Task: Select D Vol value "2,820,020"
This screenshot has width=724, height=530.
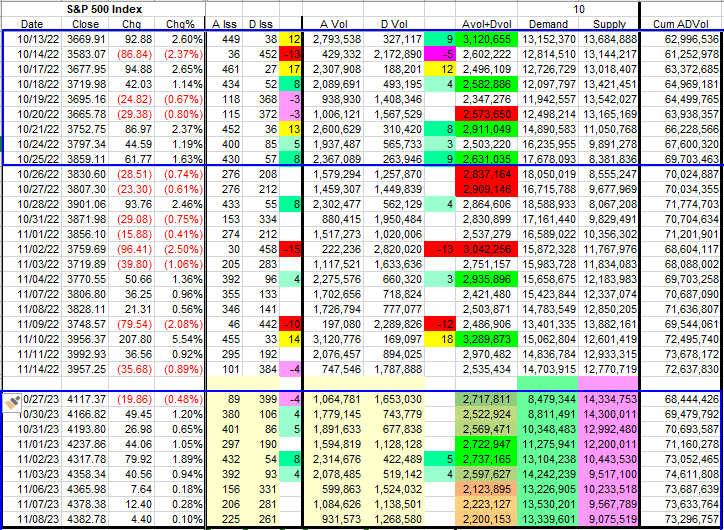Action: click(394, 249)
